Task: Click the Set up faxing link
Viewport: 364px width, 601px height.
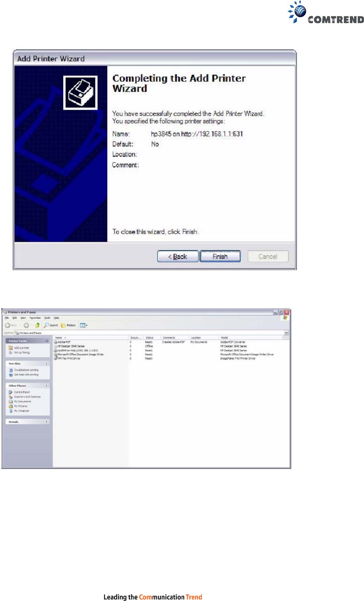Action: [22, 353]
